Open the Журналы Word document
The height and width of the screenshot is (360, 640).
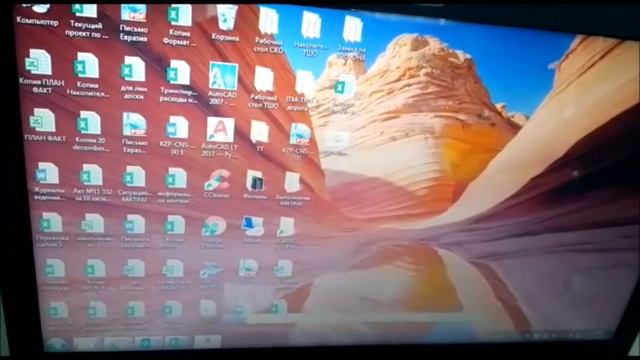coord(48,181)
